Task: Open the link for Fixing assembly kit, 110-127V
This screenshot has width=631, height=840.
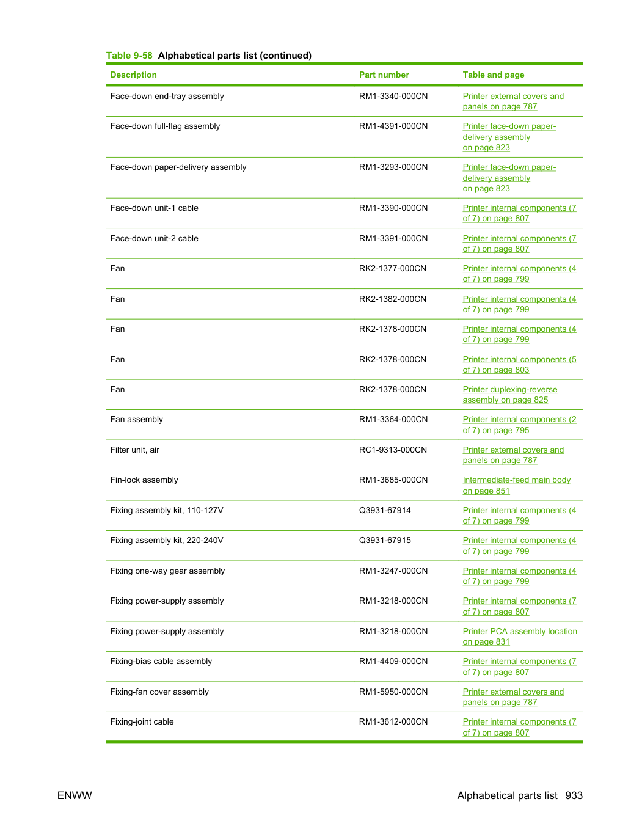Action: (519, 516)
